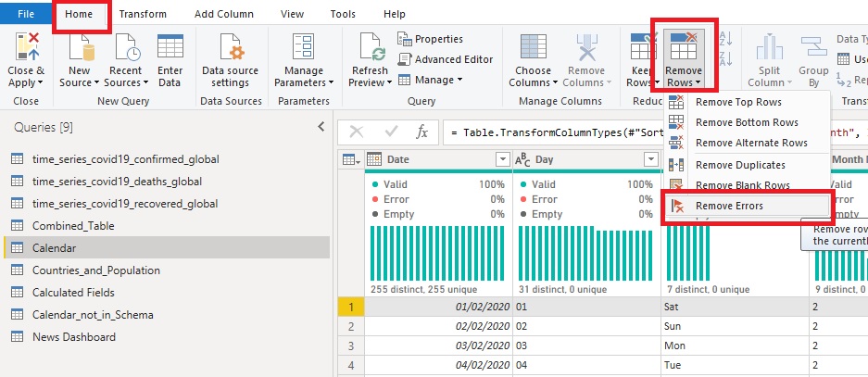Select the time_series_covid19_deaths_global query
868x377 pixels.
(x=166, y=182)
